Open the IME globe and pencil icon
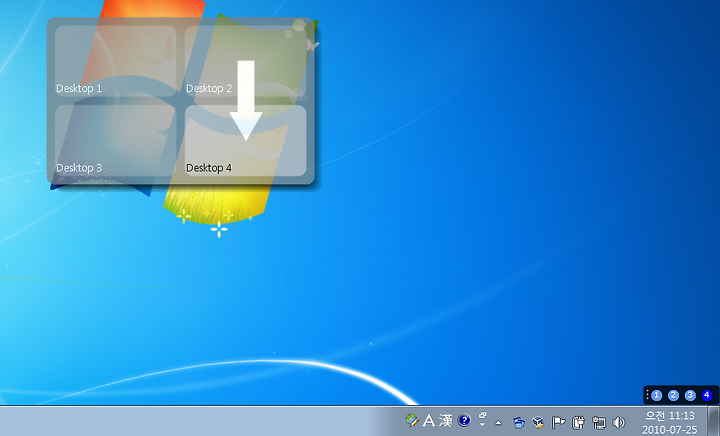The width and height of the screenshot is (720, 436). coord(412,420)
